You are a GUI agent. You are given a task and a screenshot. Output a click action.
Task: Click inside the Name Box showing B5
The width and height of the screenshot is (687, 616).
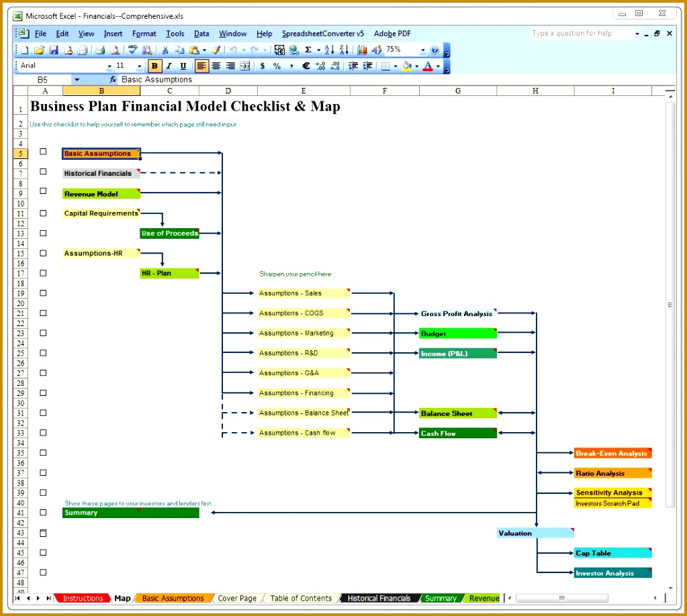pyautogui.click(x=44, y=79)
